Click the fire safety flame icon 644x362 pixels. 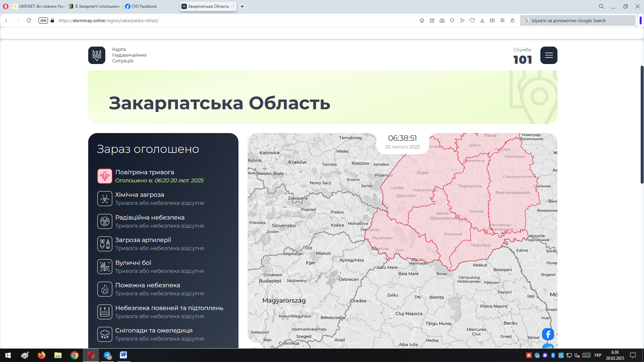[105, 289]
